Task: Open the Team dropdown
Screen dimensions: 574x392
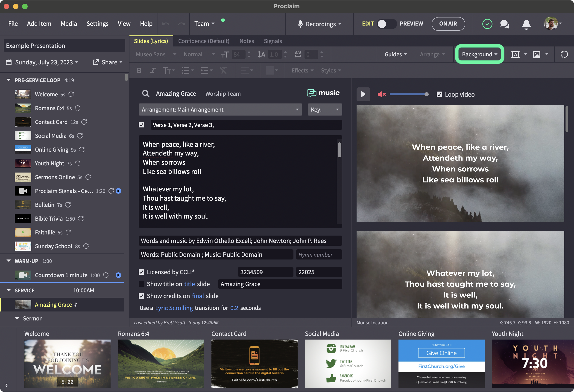Action: pos(204,24)
